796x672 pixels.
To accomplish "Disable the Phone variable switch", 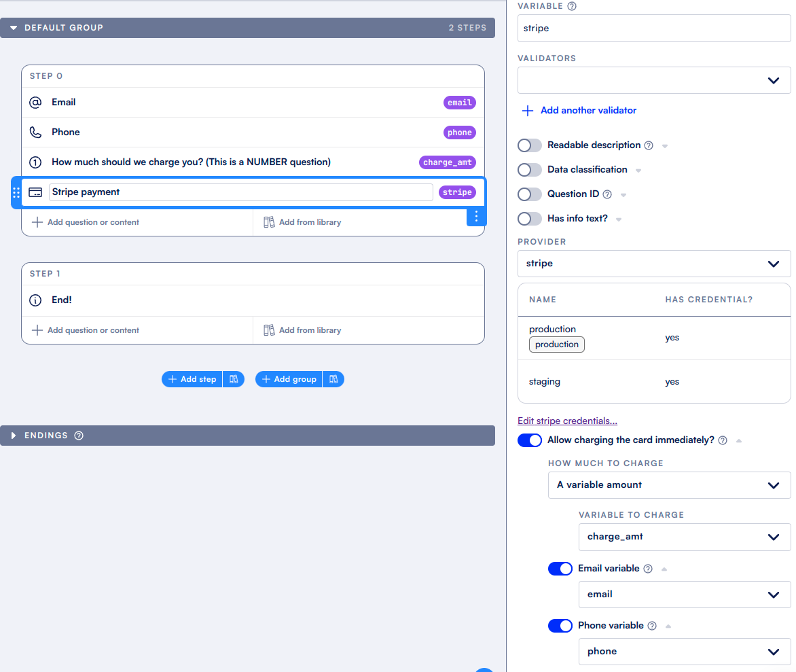I will point(560,626).
